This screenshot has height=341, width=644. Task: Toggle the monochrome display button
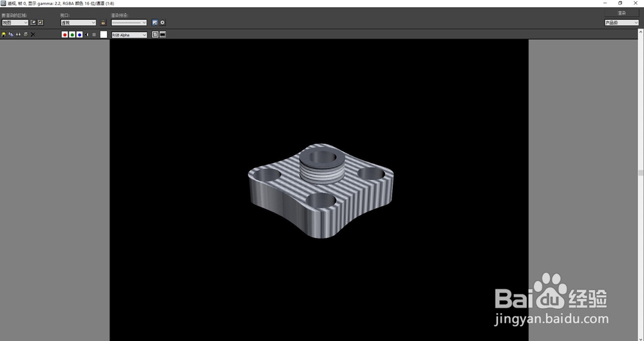94,35
